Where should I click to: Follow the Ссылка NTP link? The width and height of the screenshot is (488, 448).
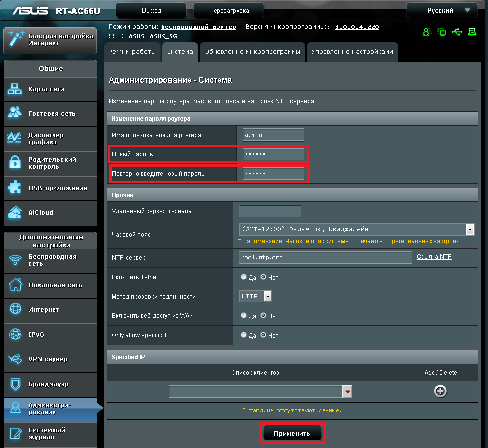(434, 257)
